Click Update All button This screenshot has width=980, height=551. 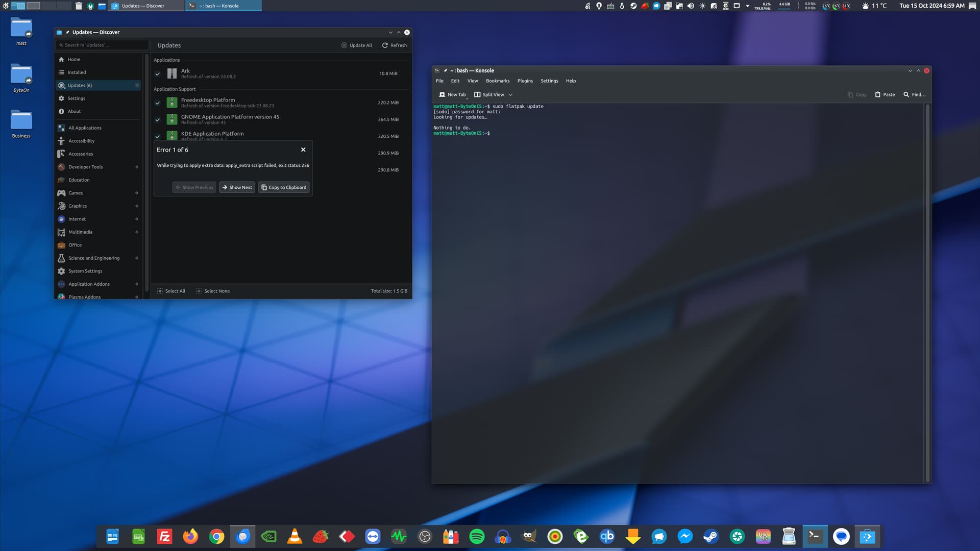click(357, 45)
